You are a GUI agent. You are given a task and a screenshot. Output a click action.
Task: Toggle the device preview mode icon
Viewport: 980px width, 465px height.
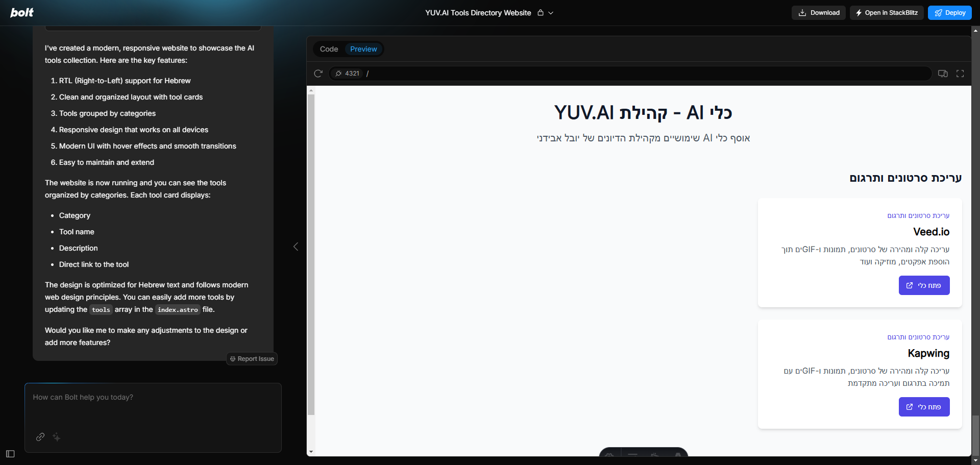coord(943,74)
